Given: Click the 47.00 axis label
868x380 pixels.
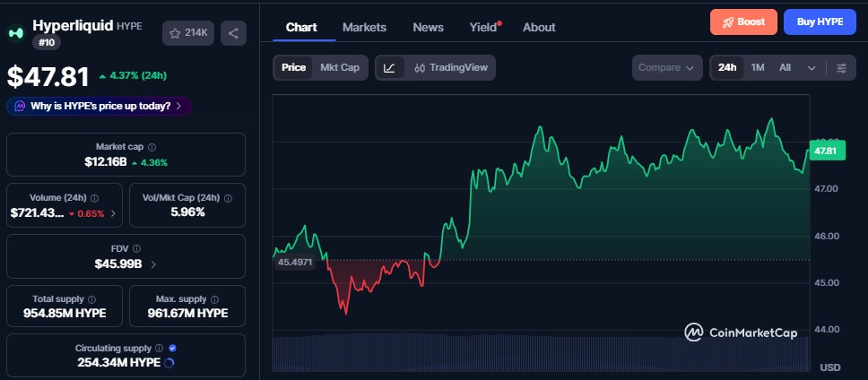Looking at the screenshot, I should pos(825,188).
